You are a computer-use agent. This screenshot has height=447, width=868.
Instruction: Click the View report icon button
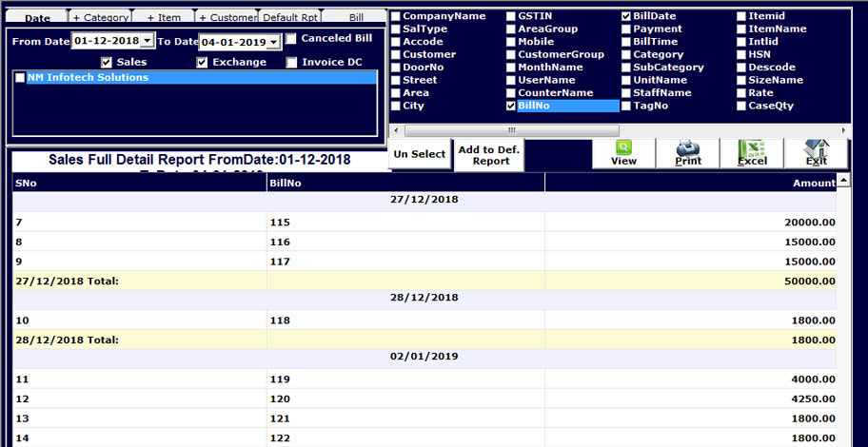tap(623, 154)
